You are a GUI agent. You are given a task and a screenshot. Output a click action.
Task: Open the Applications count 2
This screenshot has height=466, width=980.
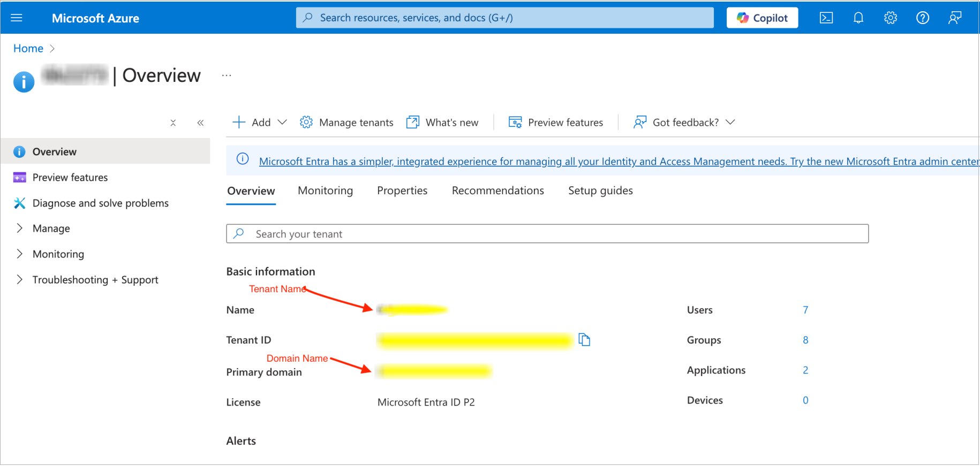click(805, 370)
